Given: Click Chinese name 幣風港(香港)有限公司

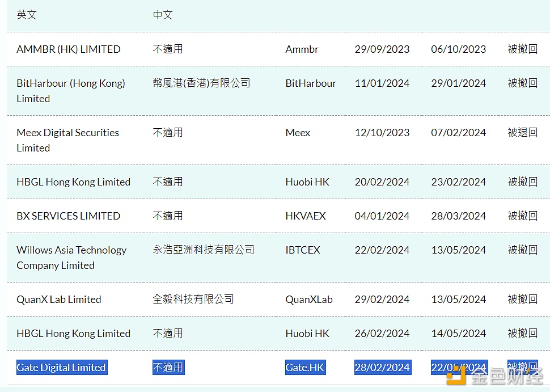Looking at the screenshot, I should pyautogui.click(x=201, y=83).
